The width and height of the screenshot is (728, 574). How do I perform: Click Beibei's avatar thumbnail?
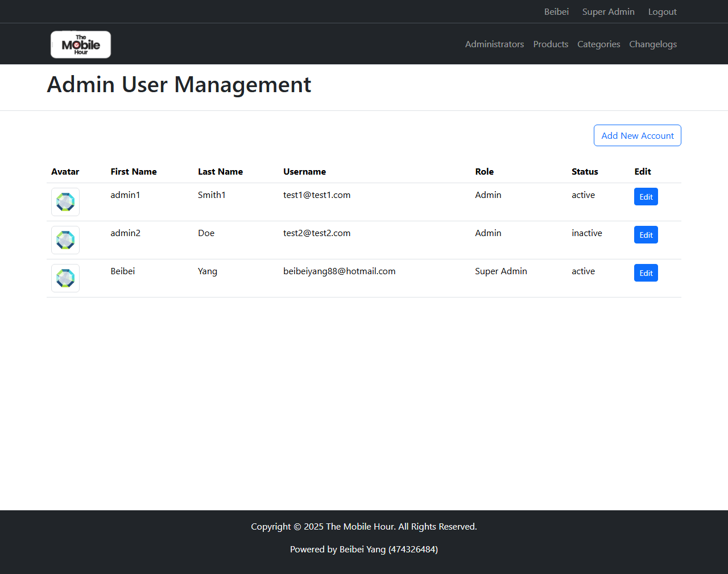[65, 278]
